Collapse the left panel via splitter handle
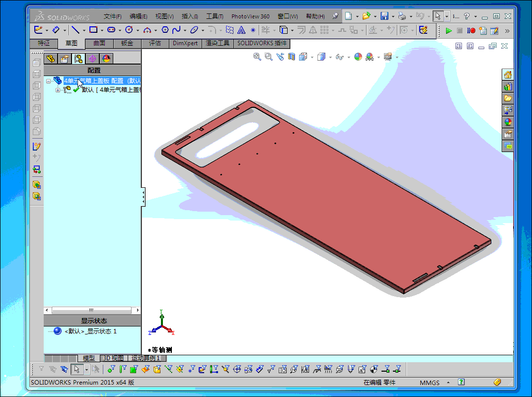This screenshot has width=532, height=397. pos(143,197)
